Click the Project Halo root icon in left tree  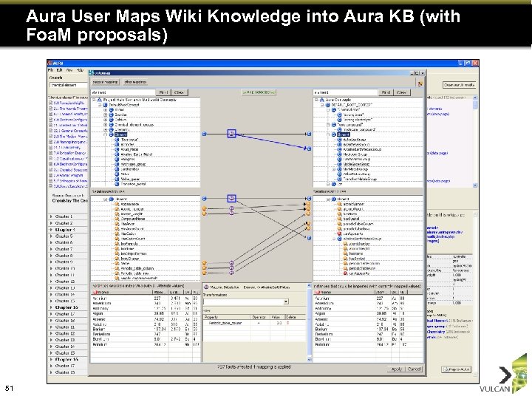pos(100,100)
